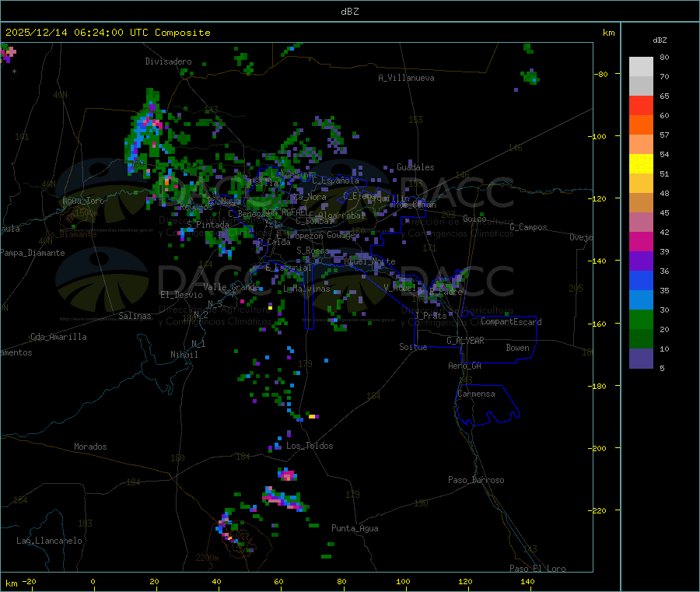This screenshot has width=700, height=592.
Task: Click the Los_Toldos location label
Action: [x=310, y=446]
